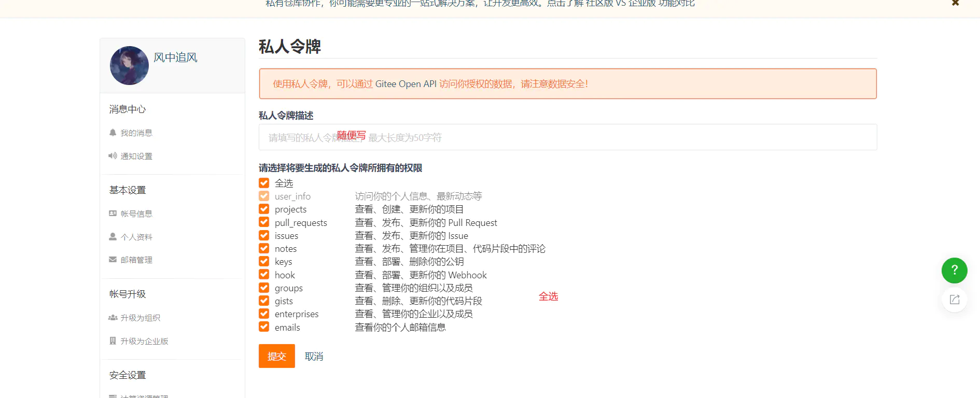Uncheck the keys permission checkbox
Screen dimensions: 980x398
point(264,261)
